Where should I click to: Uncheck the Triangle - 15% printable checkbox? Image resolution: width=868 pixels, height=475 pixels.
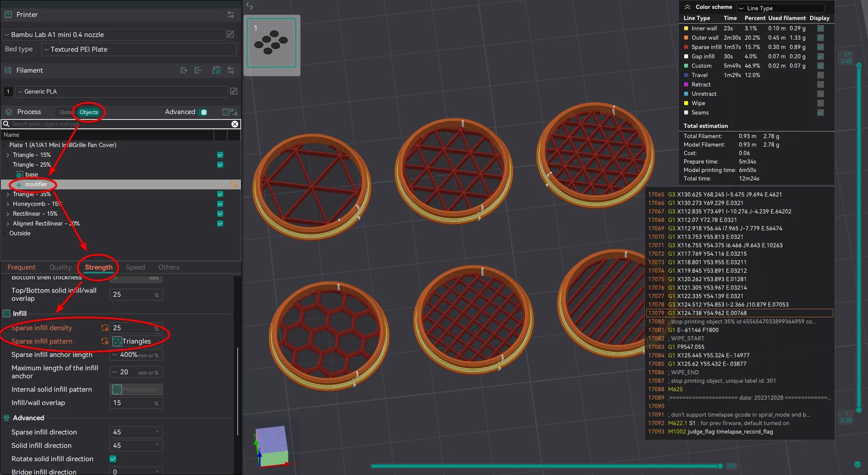(x=220, y=155)
